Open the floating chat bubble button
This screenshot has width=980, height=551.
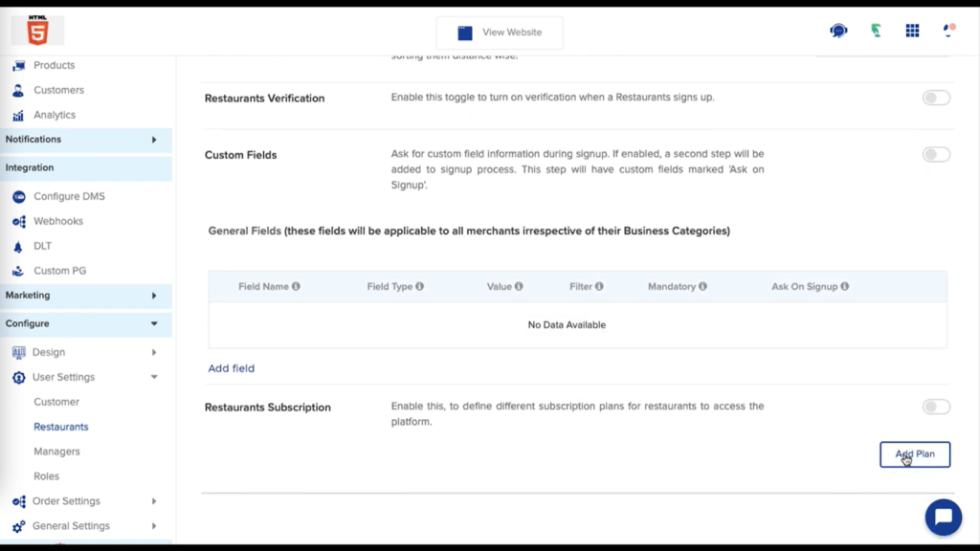[943, 518]
